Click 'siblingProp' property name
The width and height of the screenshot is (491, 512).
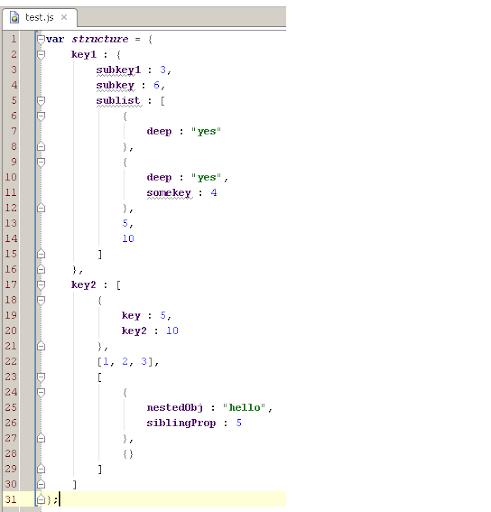tap(181, 423)
